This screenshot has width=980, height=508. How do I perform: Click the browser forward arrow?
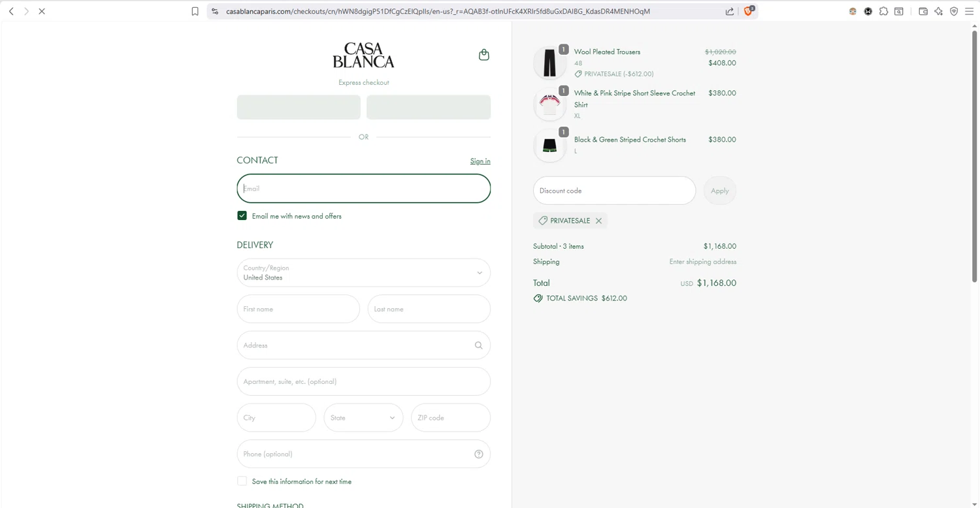point(26,11)
